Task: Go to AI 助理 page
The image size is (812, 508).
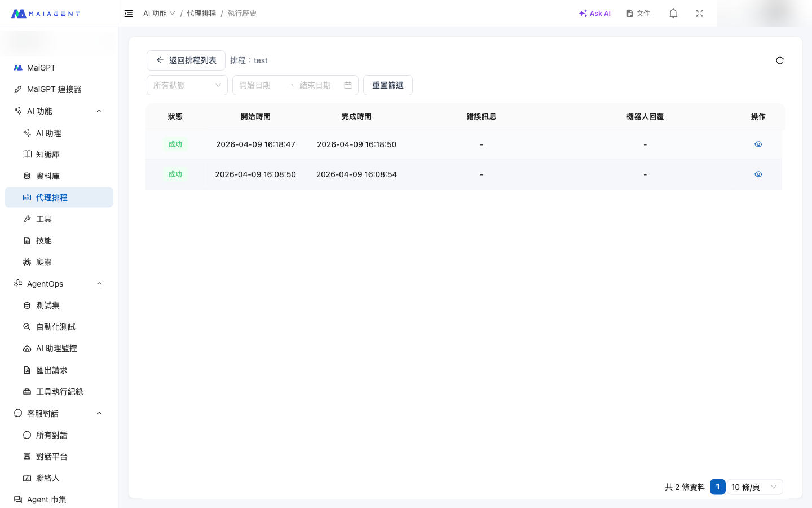Action: click(59, 133)
